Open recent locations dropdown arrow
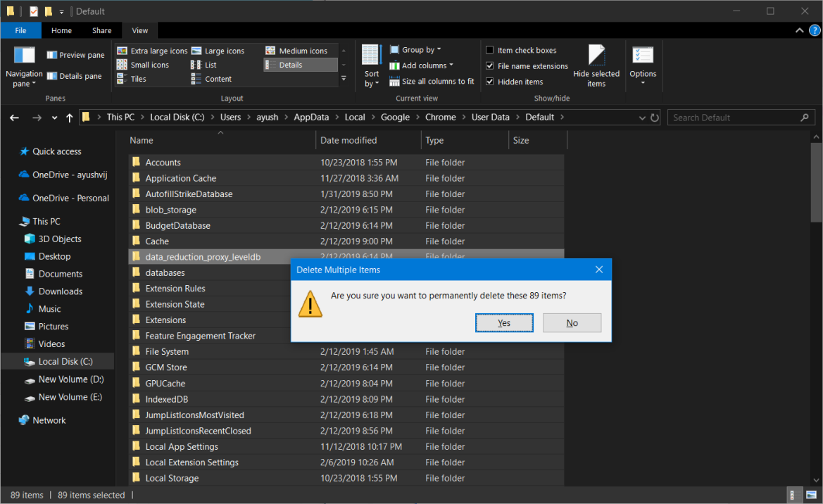Screen dimensions: 823x504 click(x=55, y=118)
